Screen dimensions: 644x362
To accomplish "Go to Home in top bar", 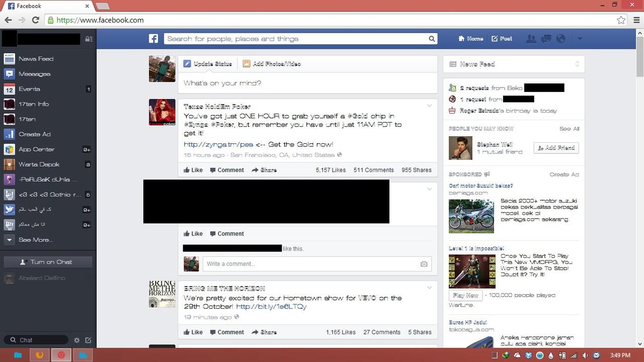I will (471, 39).
